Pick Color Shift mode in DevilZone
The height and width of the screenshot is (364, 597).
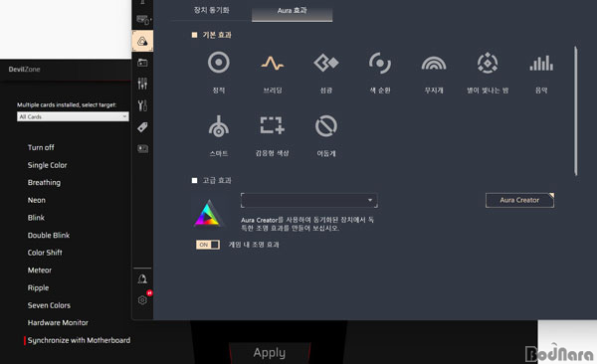[x=45, y=253]
